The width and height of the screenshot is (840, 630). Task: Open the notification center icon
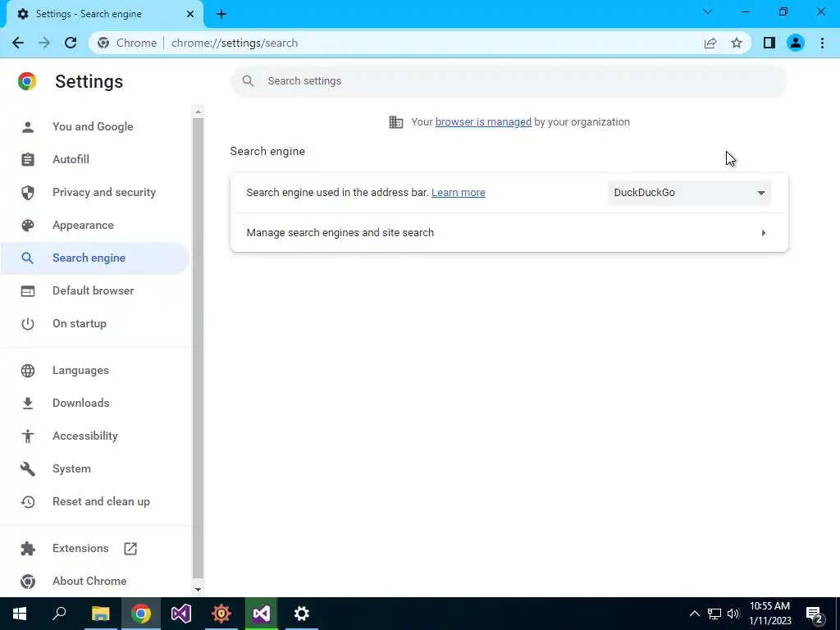815,614
